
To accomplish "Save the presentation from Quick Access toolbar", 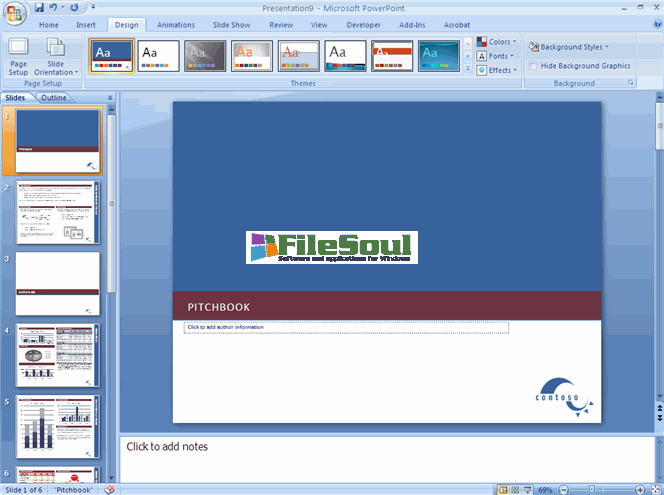I will (x=39, y=7).
